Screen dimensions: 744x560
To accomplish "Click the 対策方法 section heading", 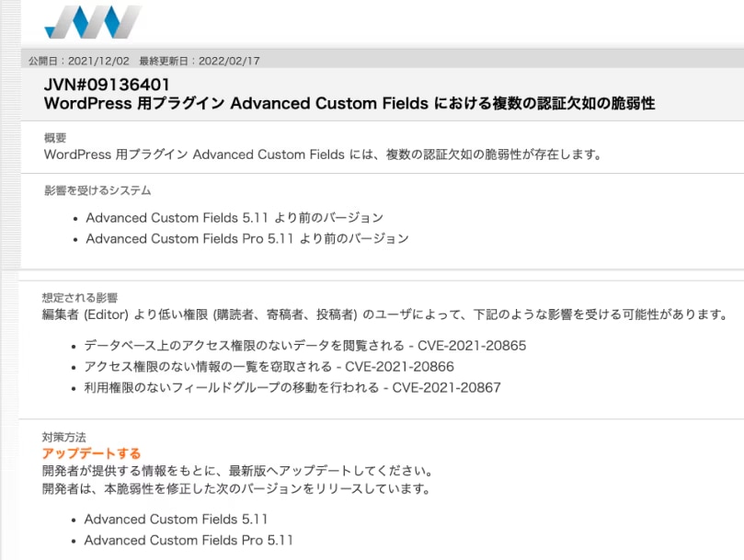I will point(64,437).
